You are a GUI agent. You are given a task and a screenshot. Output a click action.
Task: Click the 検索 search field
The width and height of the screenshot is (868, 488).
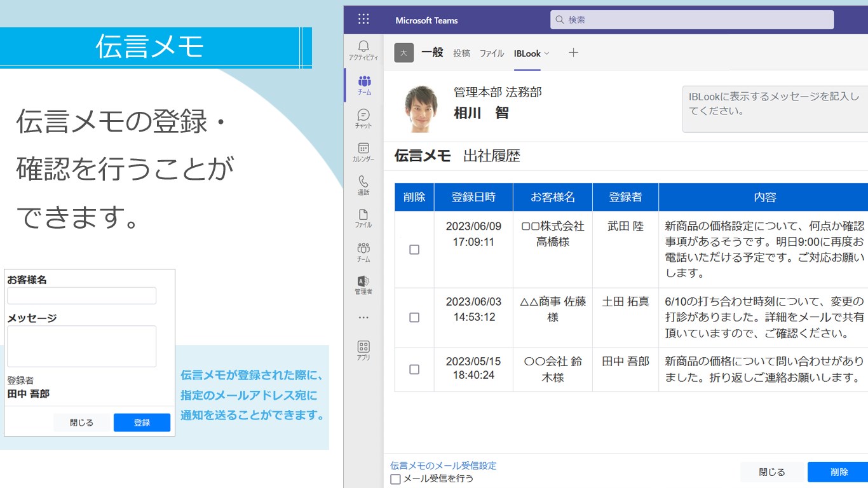click(x=692, y=20)
